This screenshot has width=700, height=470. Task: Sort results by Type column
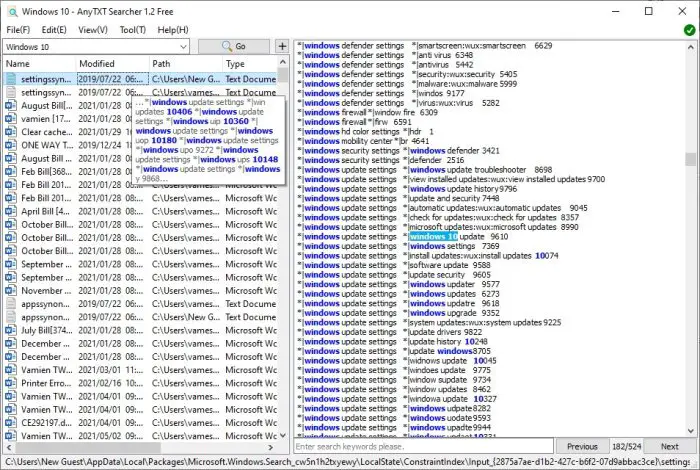click(x=250, y=63)
